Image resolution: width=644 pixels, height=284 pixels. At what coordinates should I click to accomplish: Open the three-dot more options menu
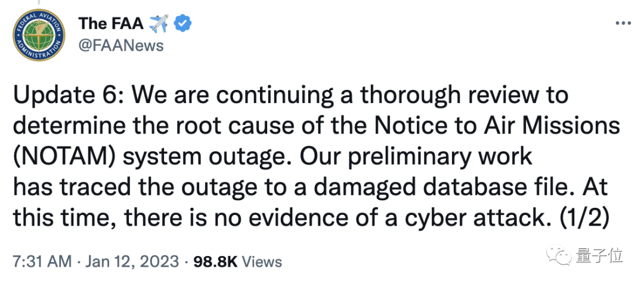click(622, 23)
